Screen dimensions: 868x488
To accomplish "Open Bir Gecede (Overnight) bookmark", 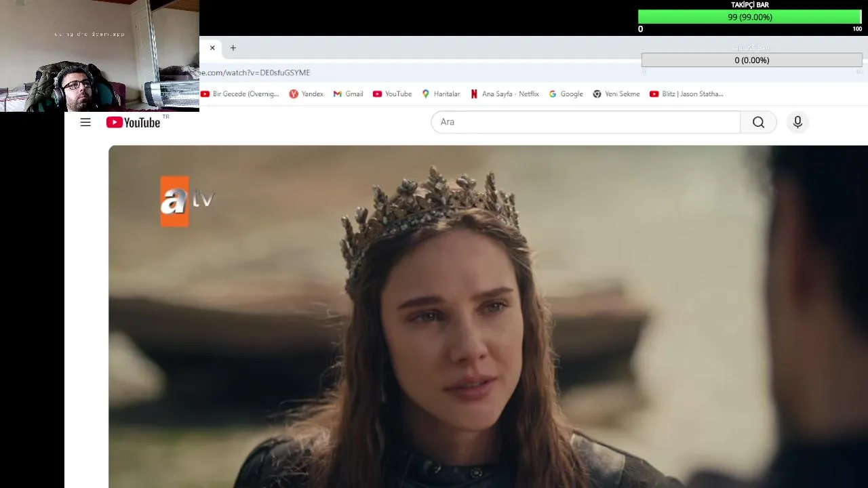I will [240, 94].
